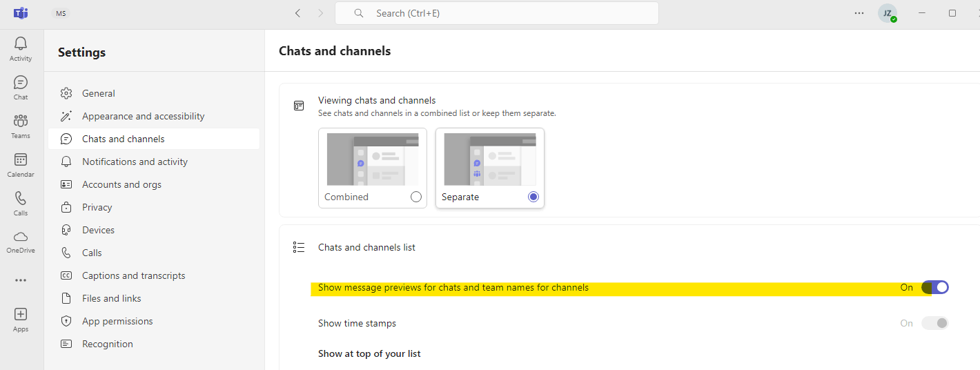The height and width of the screenshot is (370, 980).
Task: Open App permissions settings
Action: tap(154, 321)
